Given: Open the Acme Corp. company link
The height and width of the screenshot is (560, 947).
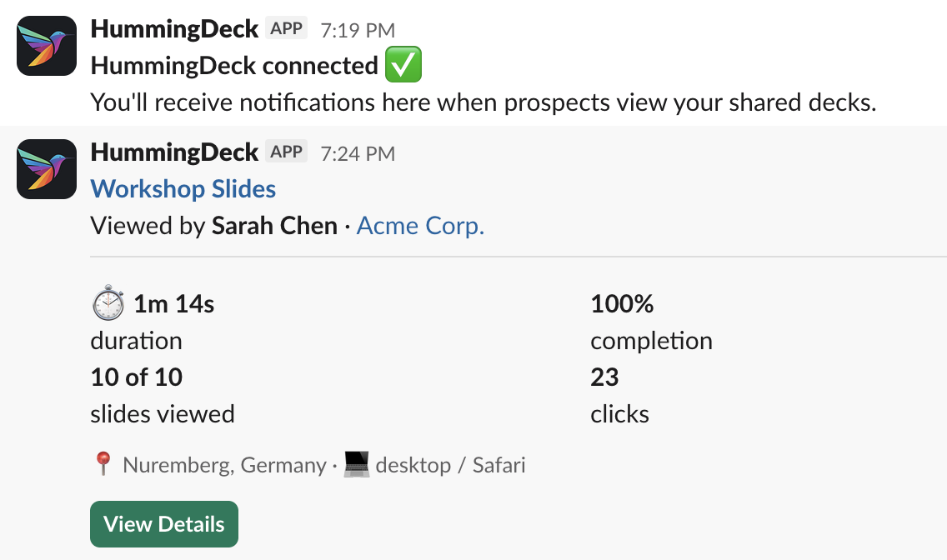Looking at the screenshot, I should click(x=419, y=225).
